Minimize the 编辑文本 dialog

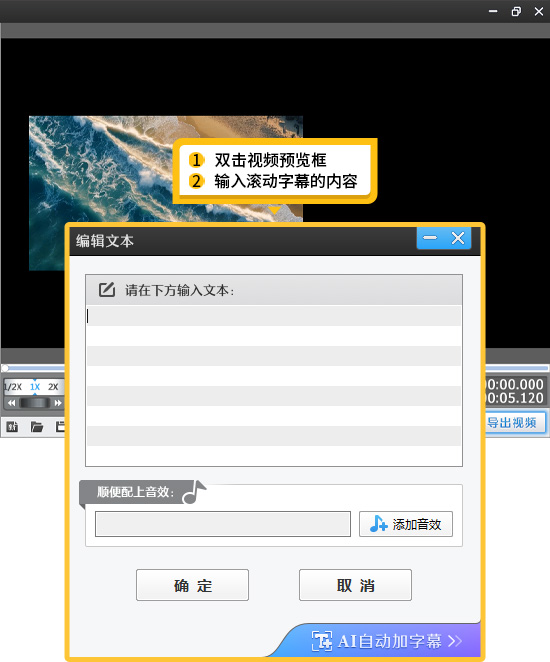point(430,238)
